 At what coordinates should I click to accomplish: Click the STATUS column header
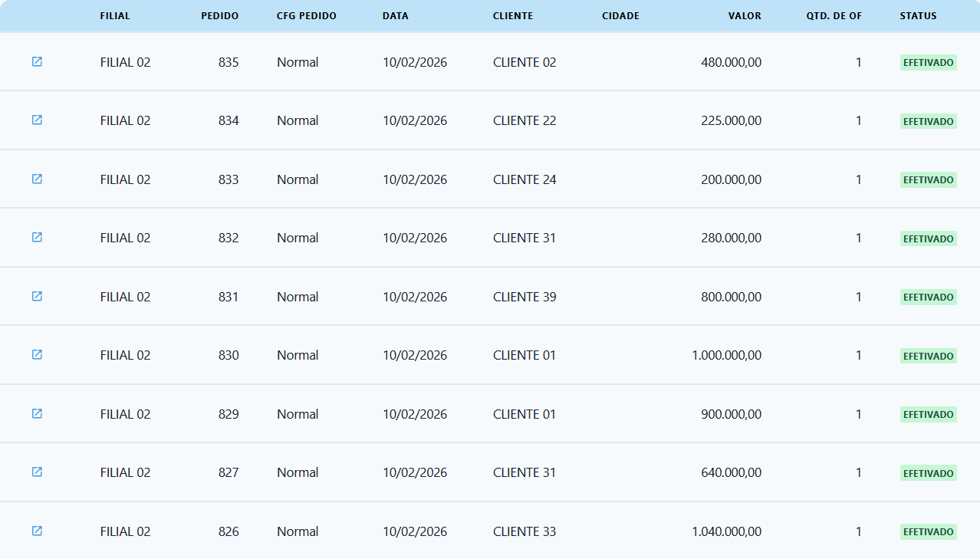(x=918, y=16)
